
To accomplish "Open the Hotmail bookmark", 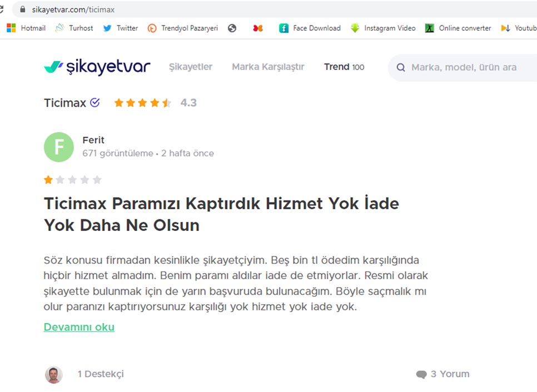I will coord(26,28).
